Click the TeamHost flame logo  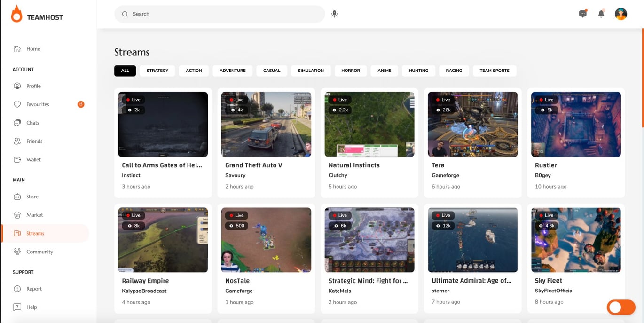[x=16, y=14]
